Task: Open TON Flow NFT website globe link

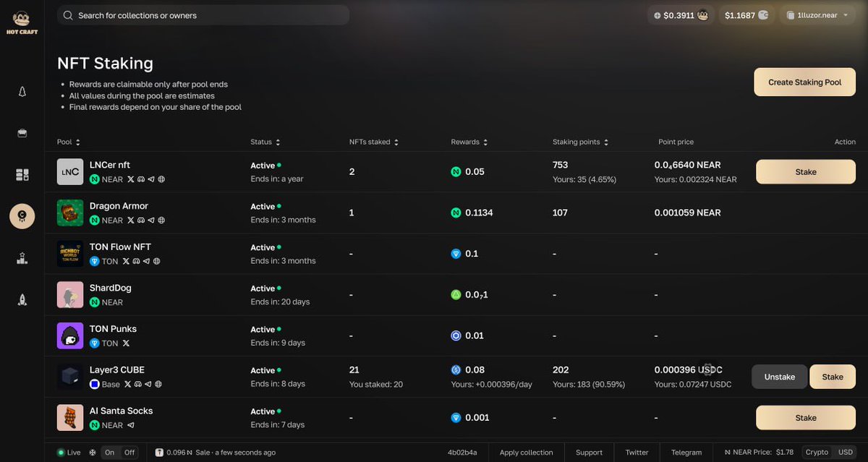Action: click(156, 262)
